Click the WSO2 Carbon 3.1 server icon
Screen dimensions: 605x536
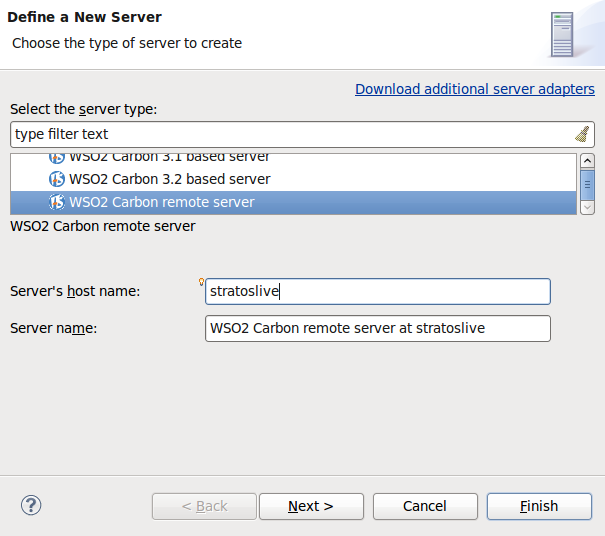tap(57, 157)
